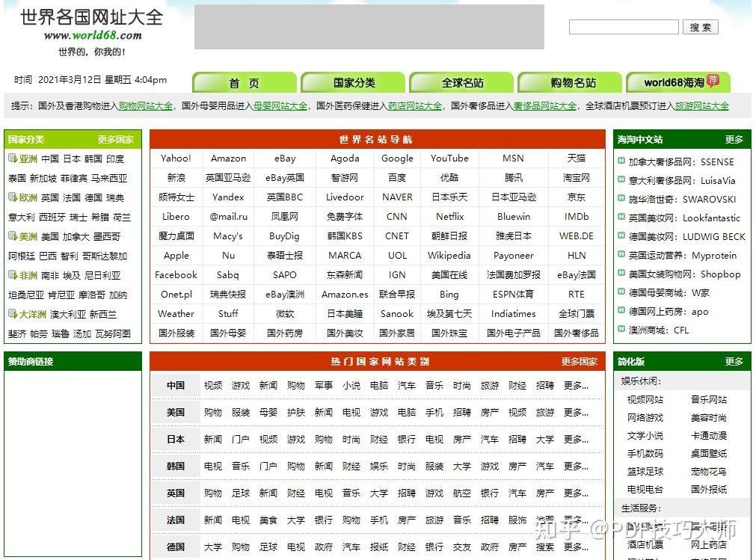The height and width of the screenshot is (560, 756).
Task: Open the Amazon.es site link
Action: coord(345,294)
